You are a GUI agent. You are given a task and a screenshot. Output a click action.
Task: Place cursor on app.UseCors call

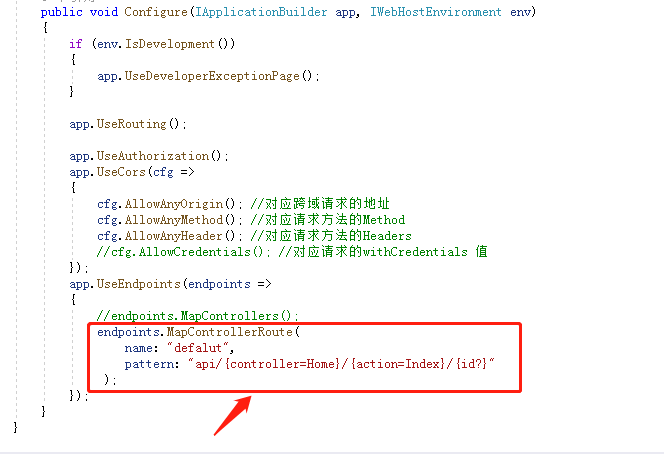[112, 172]
